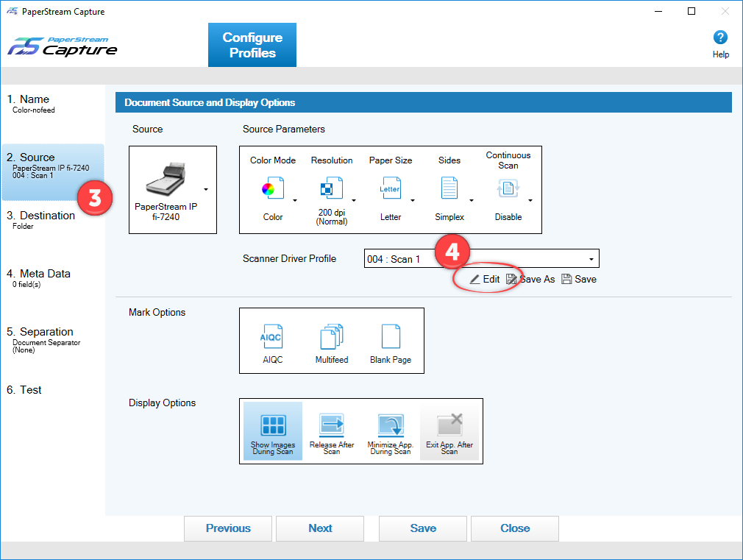Enable Minimize App. During Scan
743x560 pixels.
[391, 431]
